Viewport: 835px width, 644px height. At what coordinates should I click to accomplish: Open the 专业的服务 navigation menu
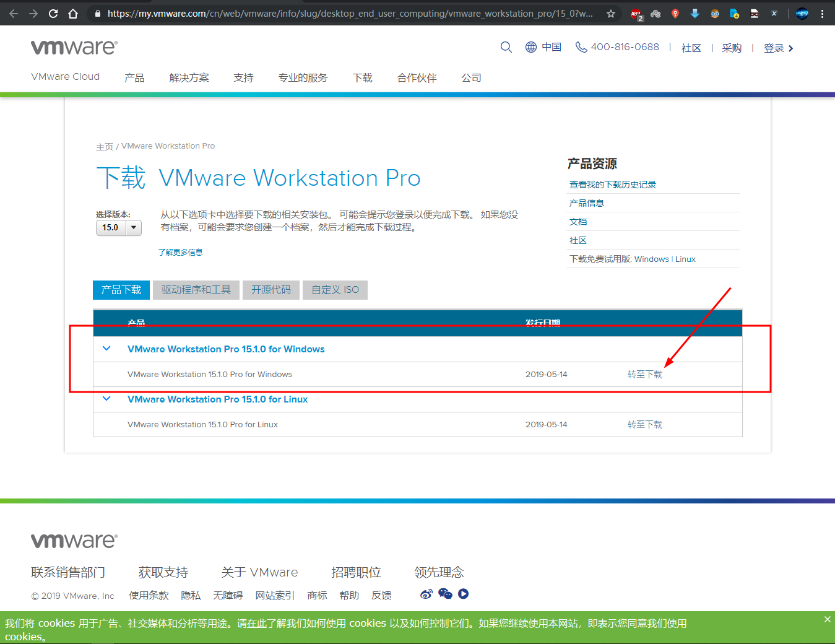303,77
